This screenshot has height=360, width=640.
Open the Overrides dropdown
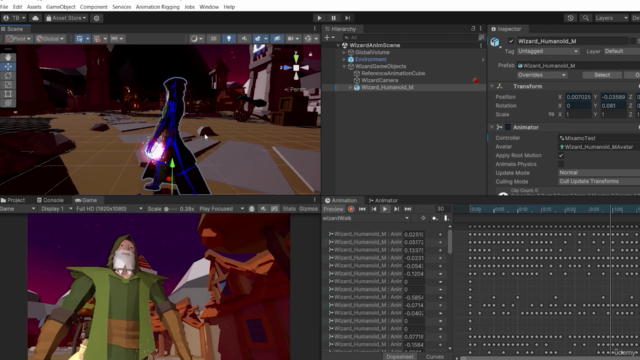click(542, 75)
